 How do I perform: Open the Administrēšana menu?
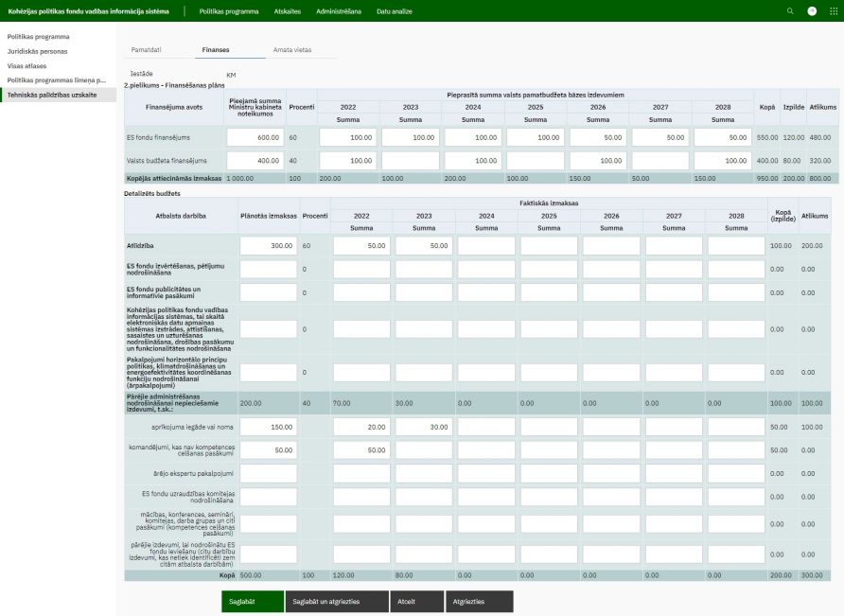(x=339, y=10)
